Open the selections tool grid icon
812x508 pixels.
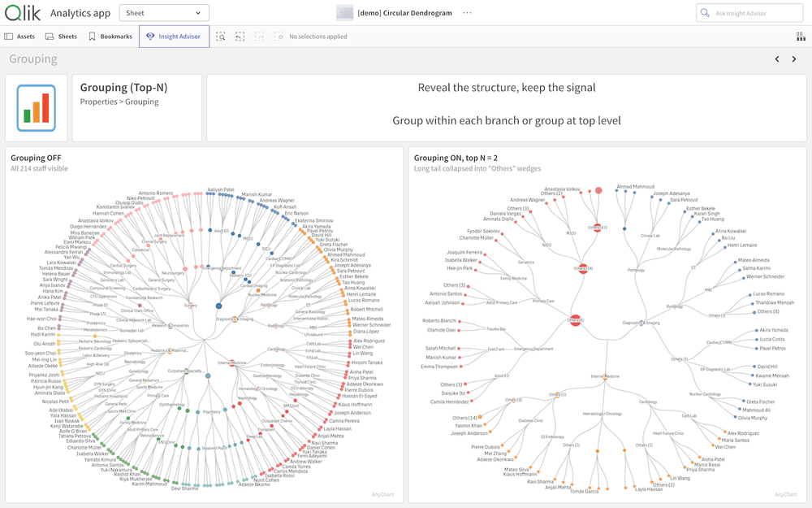(801, 37)
